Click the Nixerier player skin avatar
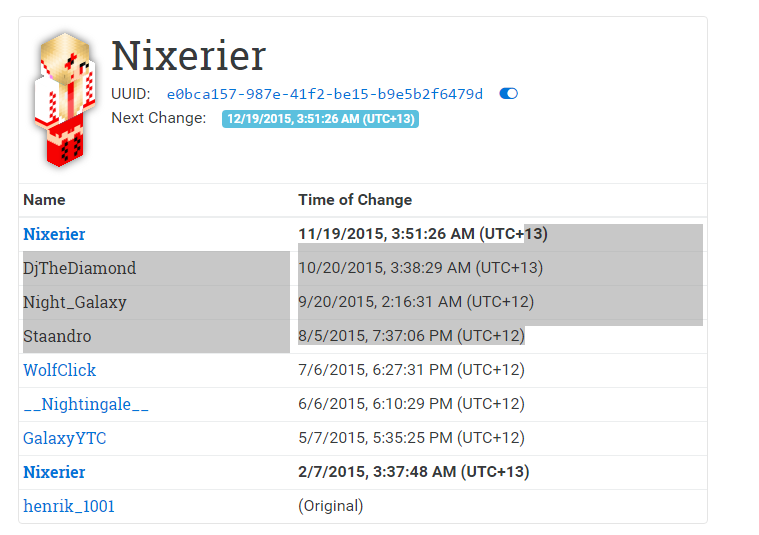The image size is (759, 535). [64, 100]
